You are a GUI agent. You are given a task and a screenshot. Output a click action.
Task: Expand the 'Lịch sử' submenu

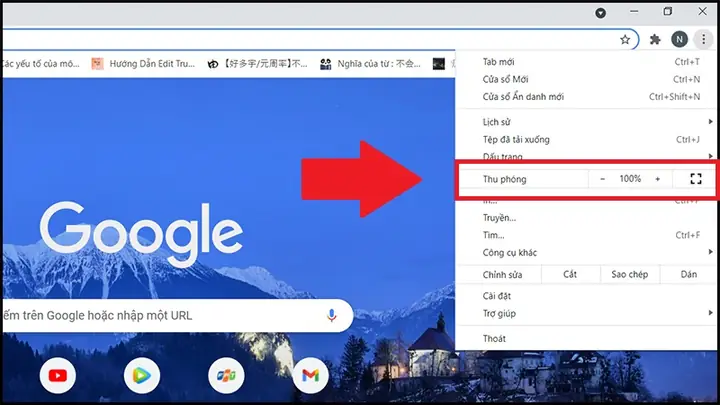coord(586,122)
